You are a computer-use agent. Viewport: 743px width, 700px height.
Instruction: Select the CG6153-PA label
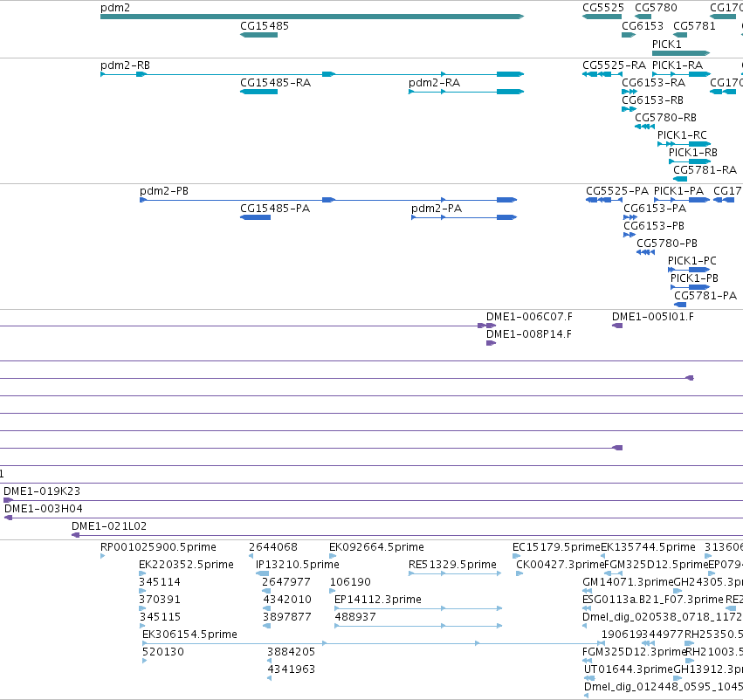[655, 209]
